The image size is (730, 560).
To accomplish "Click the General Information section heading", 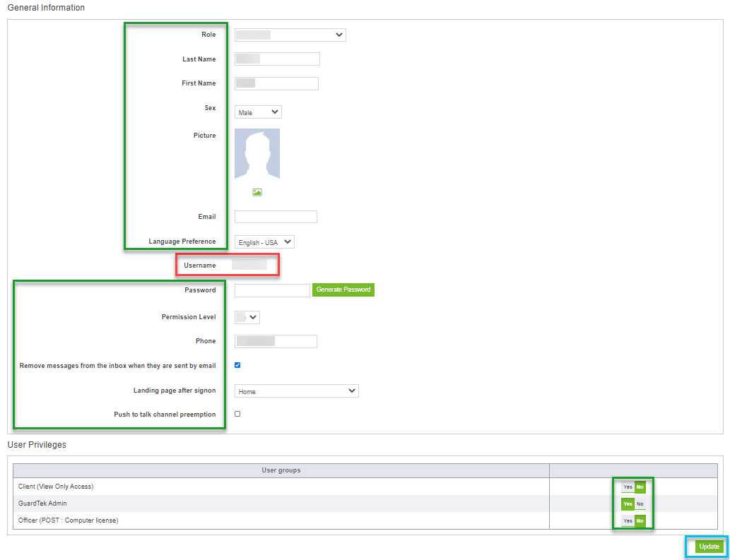I will point(46,8).
